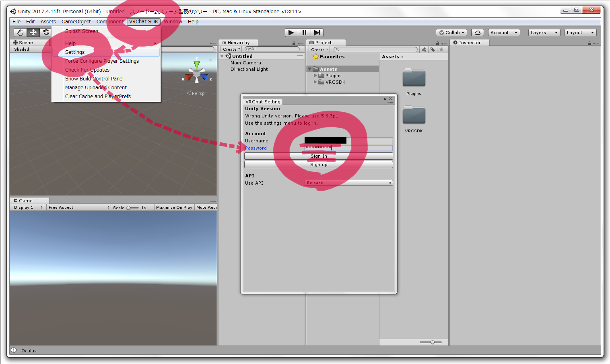Click the Sign up button
The width and height of the screenshot is (610, 364).
click(x=319, y=165)
